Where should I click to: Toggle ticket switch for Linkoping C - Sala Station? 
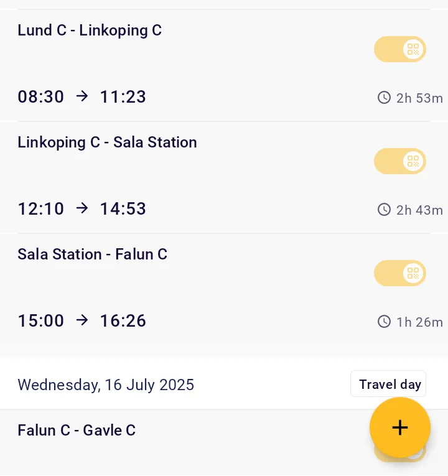pyautogui.click(x=399, y=161)
